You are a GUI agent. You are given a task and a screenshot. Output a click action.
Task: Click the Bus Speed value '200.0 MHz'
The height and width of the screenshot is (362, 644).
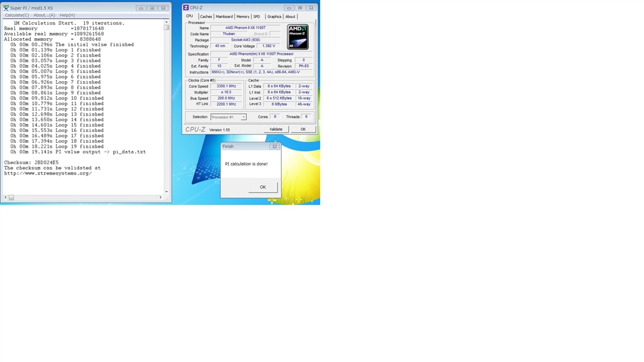coord(226,98)
